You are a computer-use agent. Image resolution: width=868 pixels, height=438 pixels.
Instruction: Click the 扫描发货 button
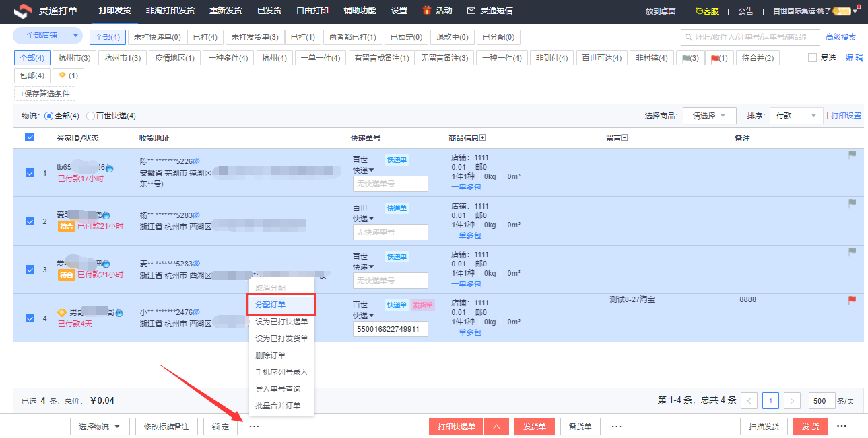(764, 427)
